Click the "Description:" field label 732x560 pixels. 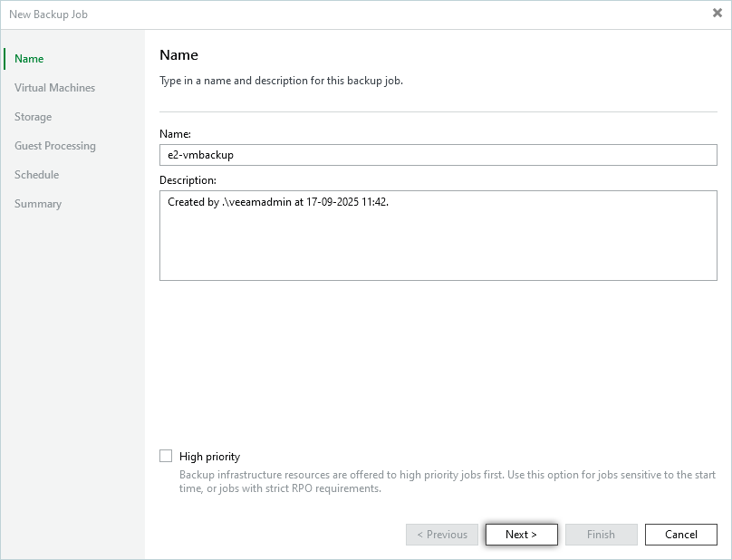(x=188, y=180)
